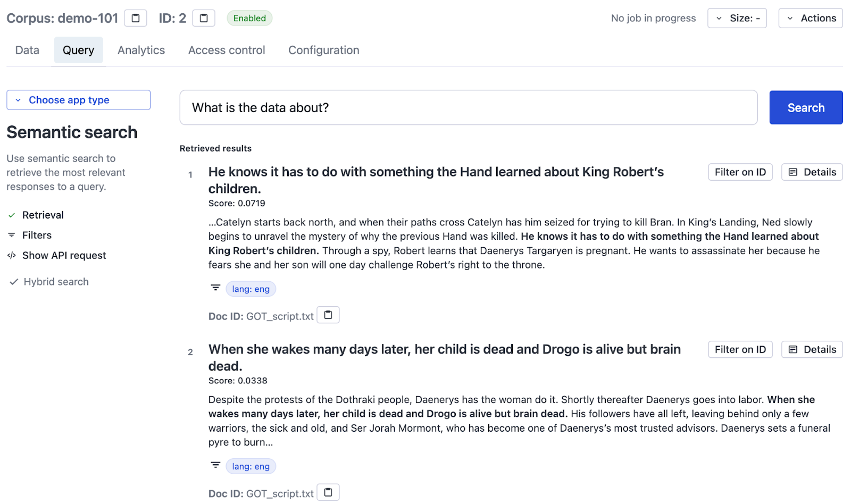
Task: Click the filter icon in second result
Action: pos(215,465)
